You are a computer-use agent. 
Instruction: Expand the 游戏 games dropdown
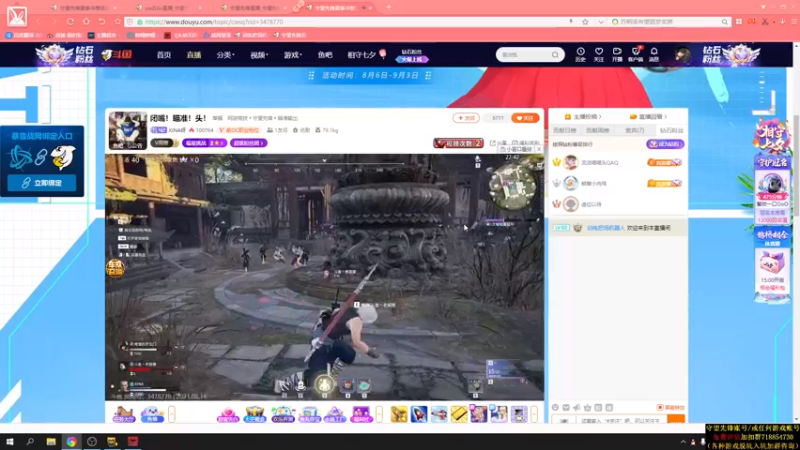pos(293,55)
